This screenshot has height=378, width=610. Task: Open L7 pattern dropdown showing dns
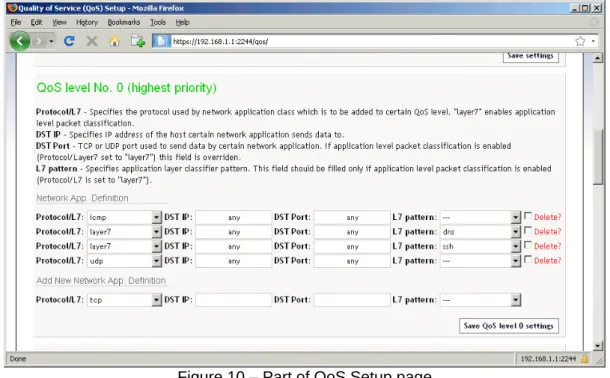(x=480, y=232)
